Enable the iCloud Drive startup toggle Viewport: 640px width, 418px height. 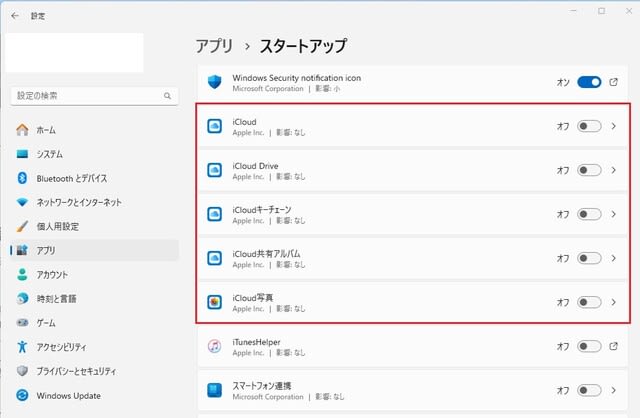pyautogui.click(x=589, y=170)
